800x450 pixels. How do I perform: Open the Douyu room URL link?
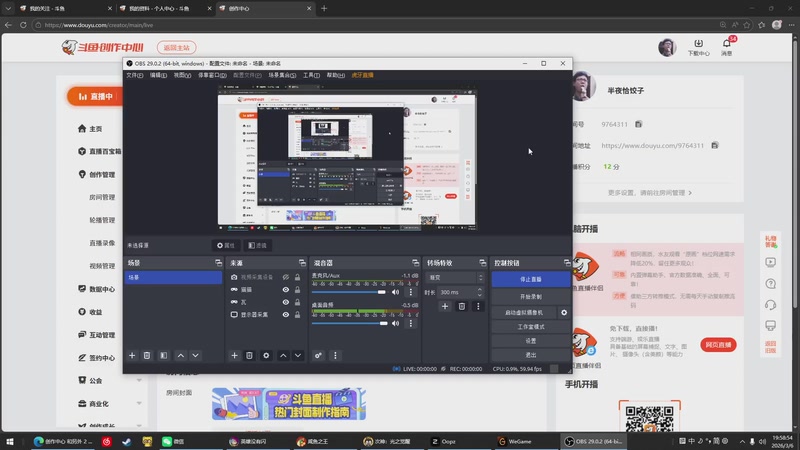tap(653, 145)
